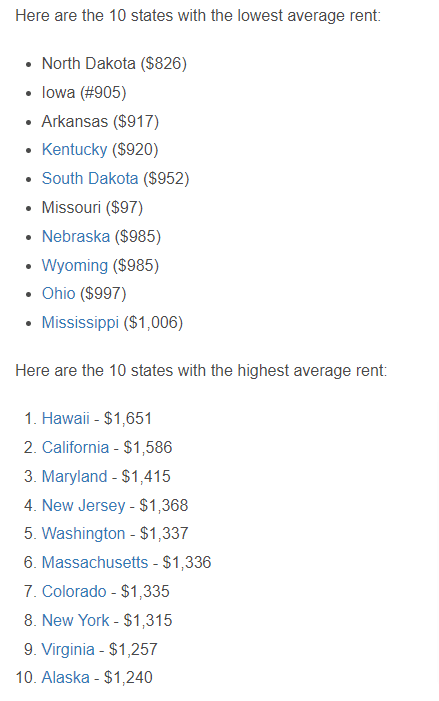The width and height of the screenshot is (439, 701).
Task: Click the Virginia link
Action: [x=68, y=650]
